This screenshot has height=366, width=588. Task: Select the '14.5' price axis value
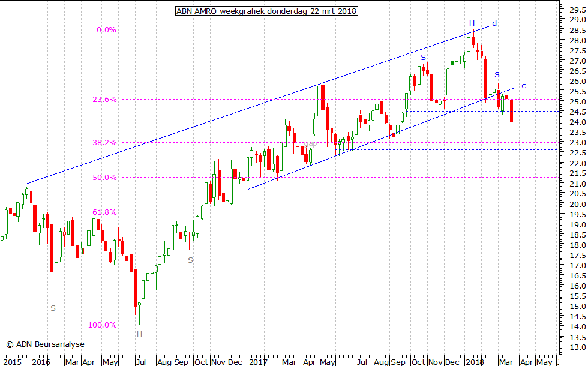click(x=578, y=317)
